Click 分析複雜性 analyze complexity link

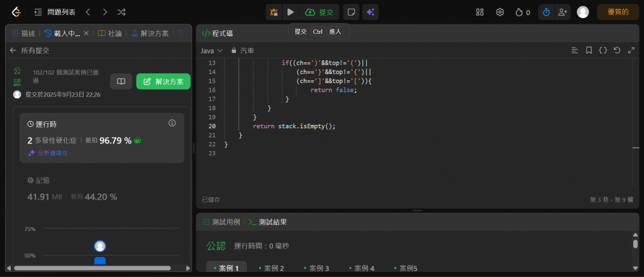point(48,153)
